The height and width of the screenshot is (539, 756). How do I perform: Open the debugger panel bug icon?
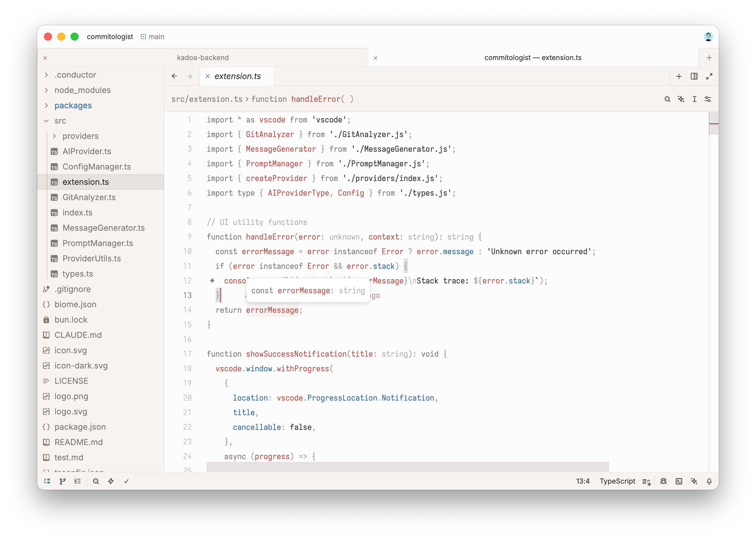click(663, 481)
